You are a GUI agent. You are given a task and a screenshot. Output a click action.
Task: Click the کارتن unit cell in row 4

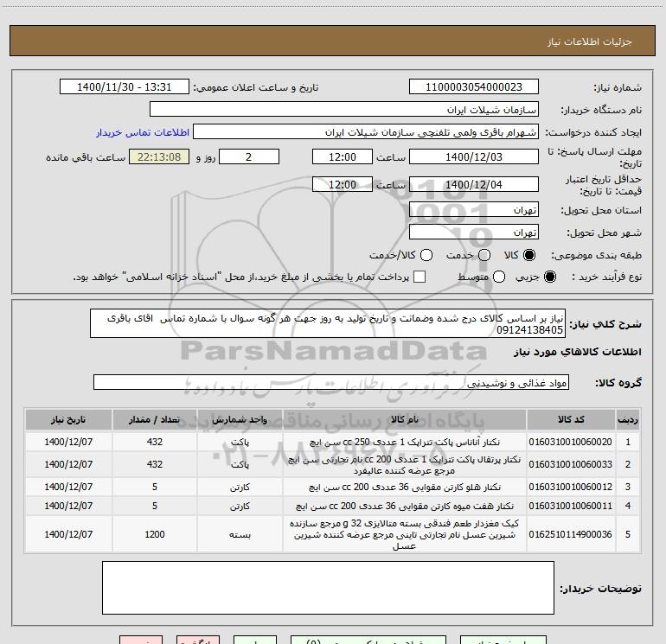[x=240, y=507]
